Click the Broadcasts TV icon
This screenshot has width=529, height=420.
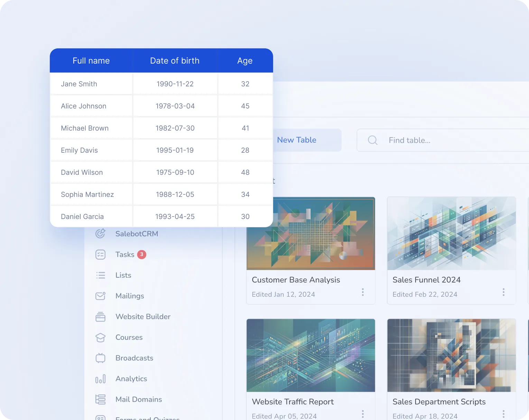point(100,358)
